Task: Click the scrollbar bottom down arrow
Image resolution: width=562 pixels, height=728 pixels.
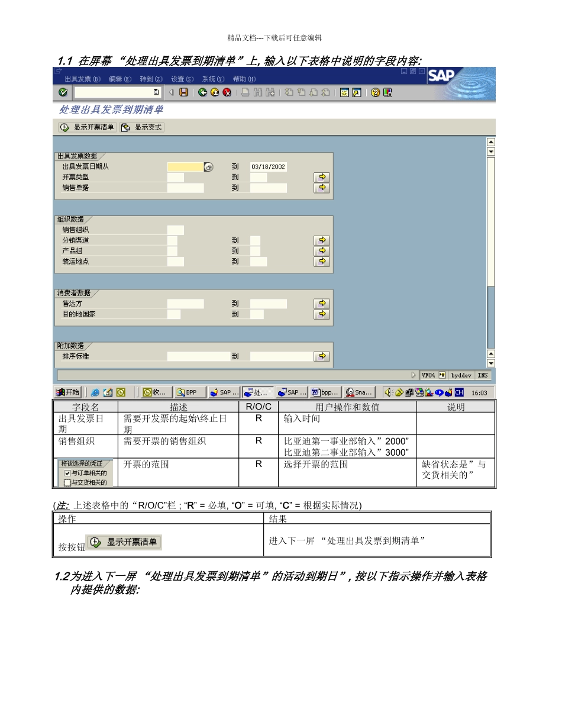Action: (x=490, y=363)
